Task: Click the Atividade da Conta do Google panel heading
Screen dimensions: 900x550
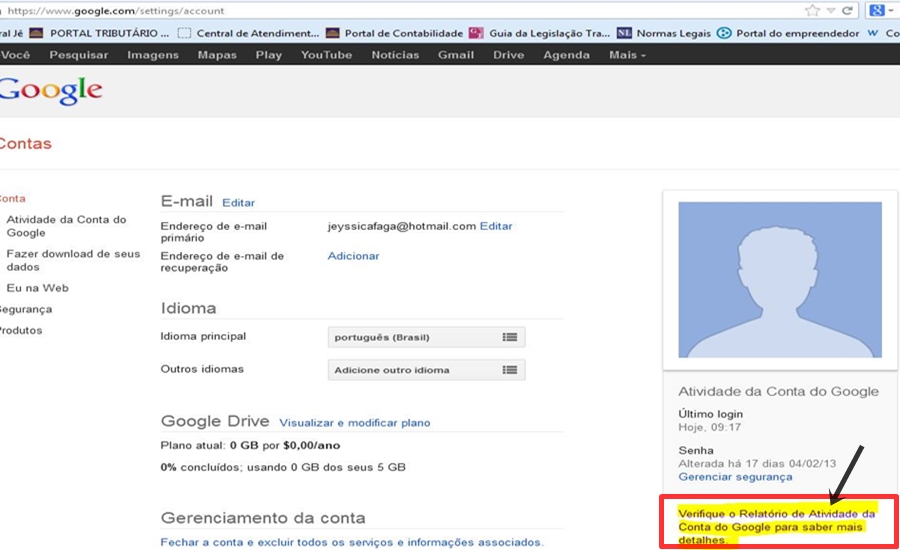Action: (x=778, y=392)
